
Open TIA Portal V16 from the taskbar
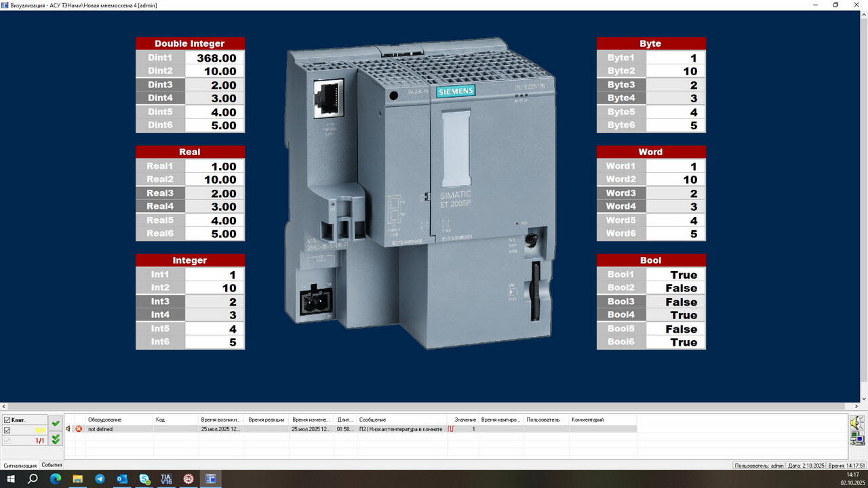coord(166,479)
